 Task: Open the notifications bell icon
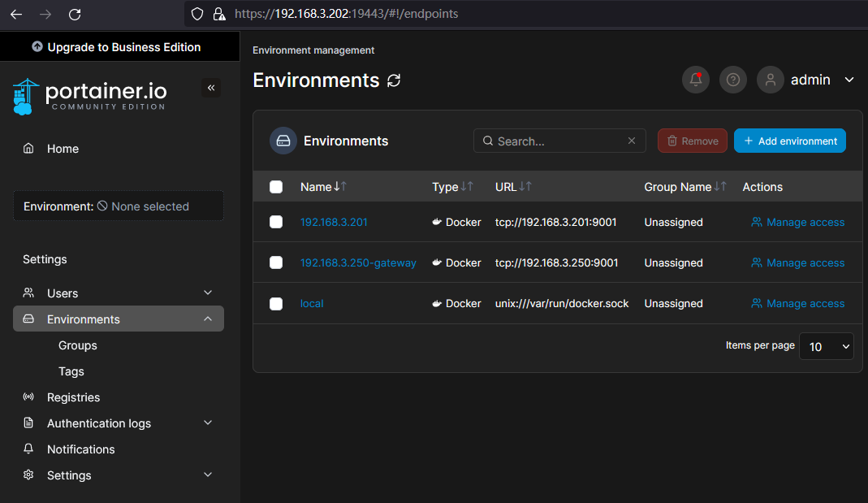click(x=696, y=80)
